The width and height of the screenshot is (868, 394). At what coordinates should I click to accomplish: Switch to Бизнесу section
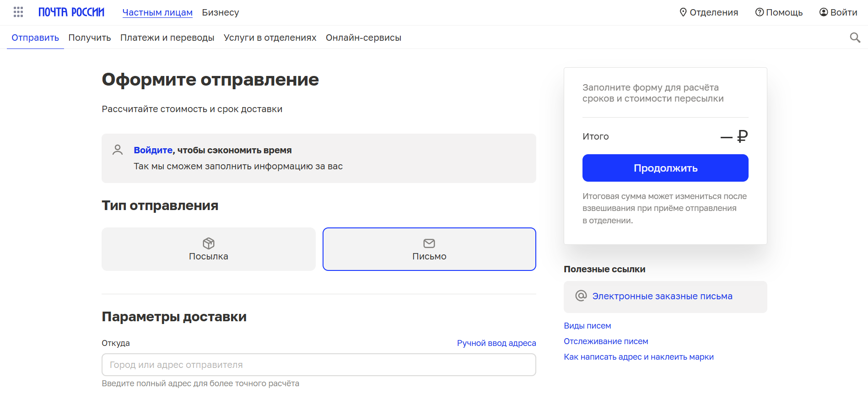point(221,12)
